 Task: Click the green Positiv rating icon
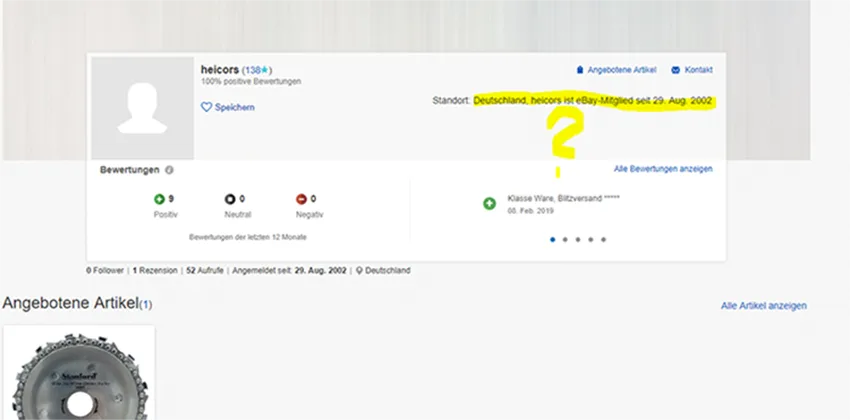pos(159,199)
